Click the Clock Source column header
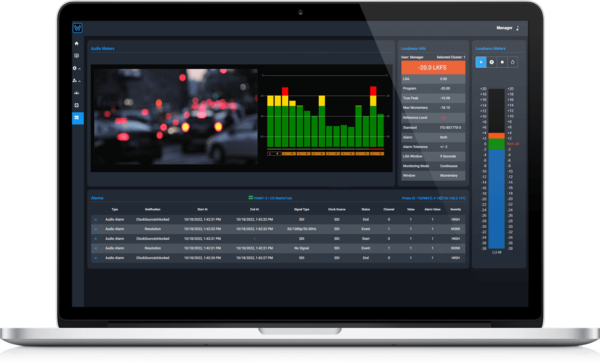600x364 pixels. tap(337, 209)
